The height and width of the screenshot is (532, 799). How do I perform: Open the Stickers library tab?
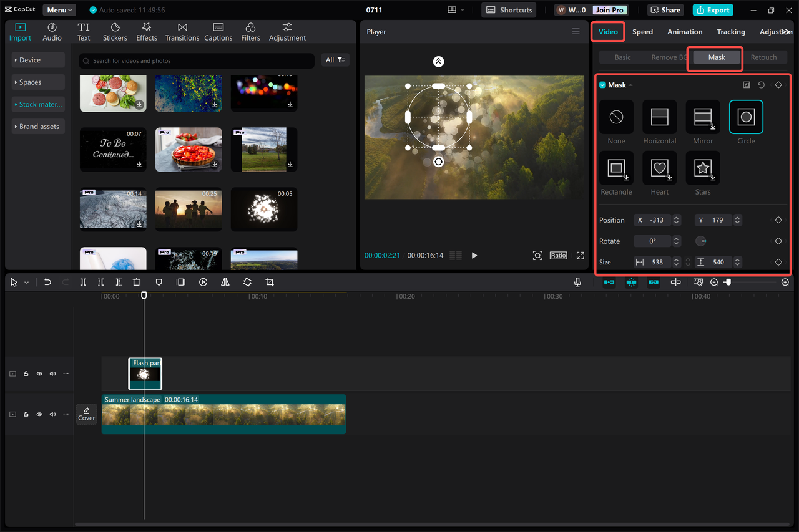click(x=115, y=32)
